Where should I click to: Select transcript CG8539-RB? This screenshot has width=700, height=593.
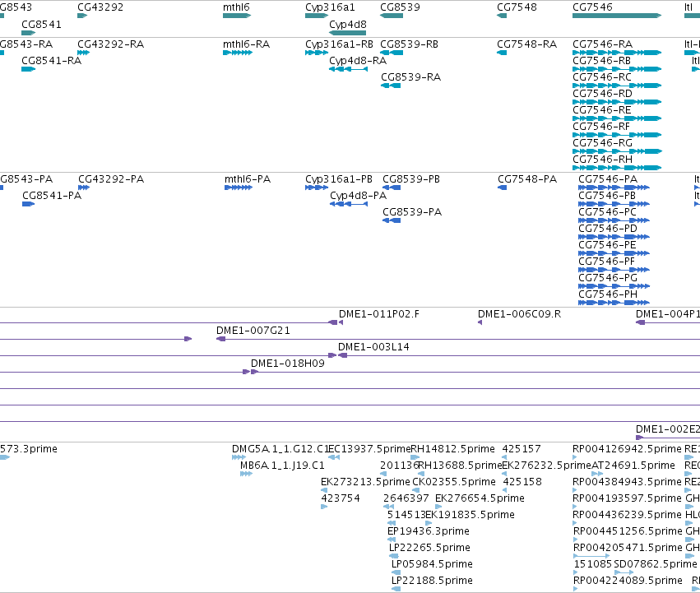pos(409,44)
